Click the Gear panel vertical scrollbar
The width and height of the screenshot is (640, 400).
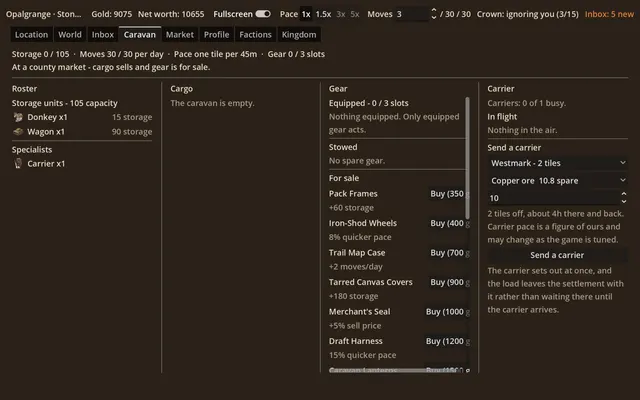click(x=467, y=158)
